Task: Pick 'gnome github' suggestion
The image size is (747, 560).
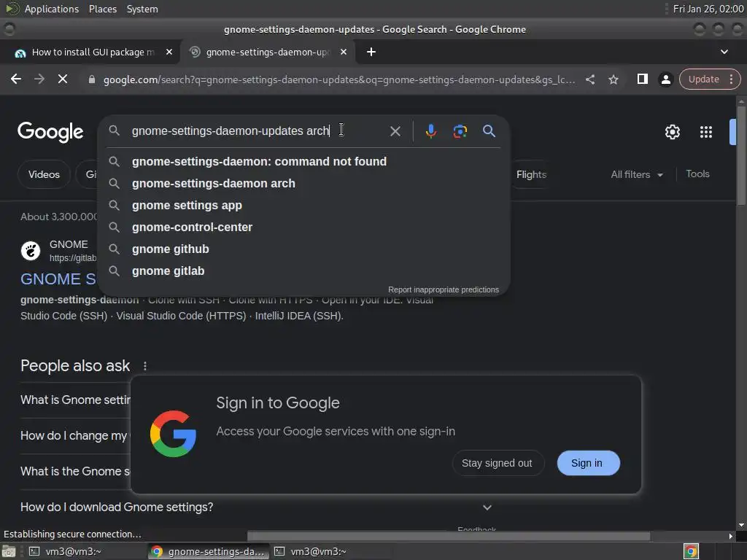Action: pos(303,249)
